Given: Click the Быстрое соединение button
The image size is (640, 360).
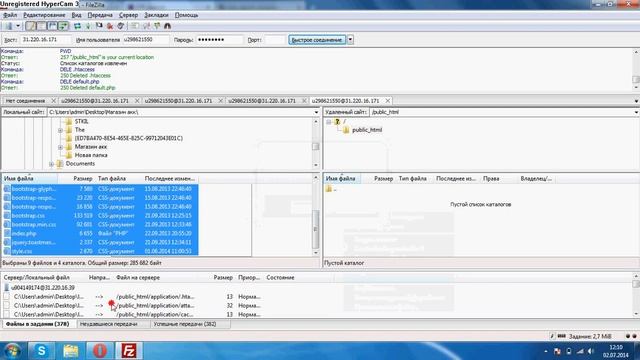Looking at the screenshot, I should pos(317,40).
